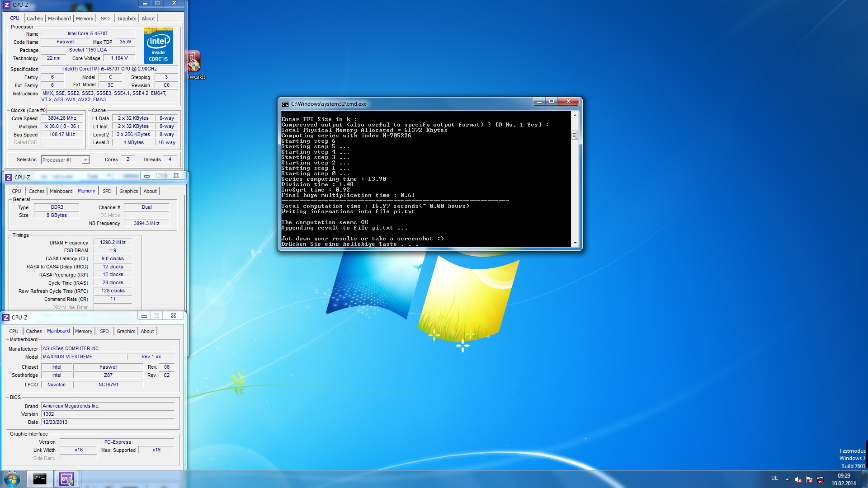Click the Intel Core i5 logo badge
Screen dimensions: 868x488
pyautogui.click(x=158, y=46)
